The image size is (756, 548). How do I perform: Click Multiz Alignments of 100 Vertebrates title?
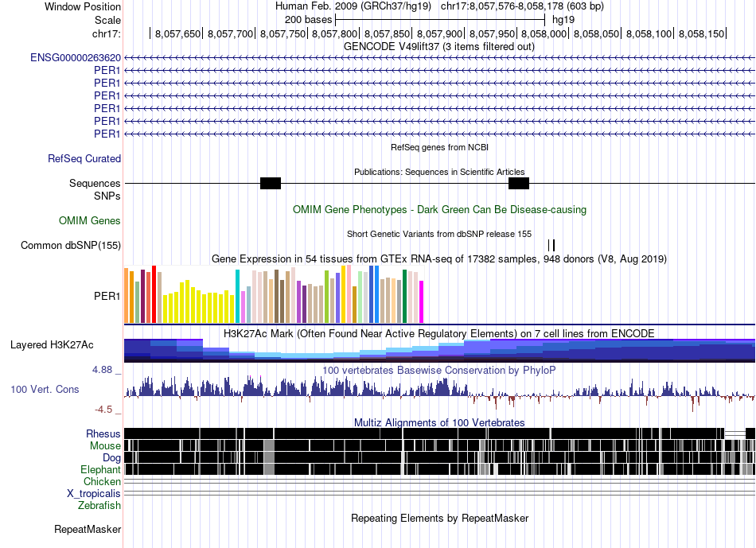coord(439,422)
